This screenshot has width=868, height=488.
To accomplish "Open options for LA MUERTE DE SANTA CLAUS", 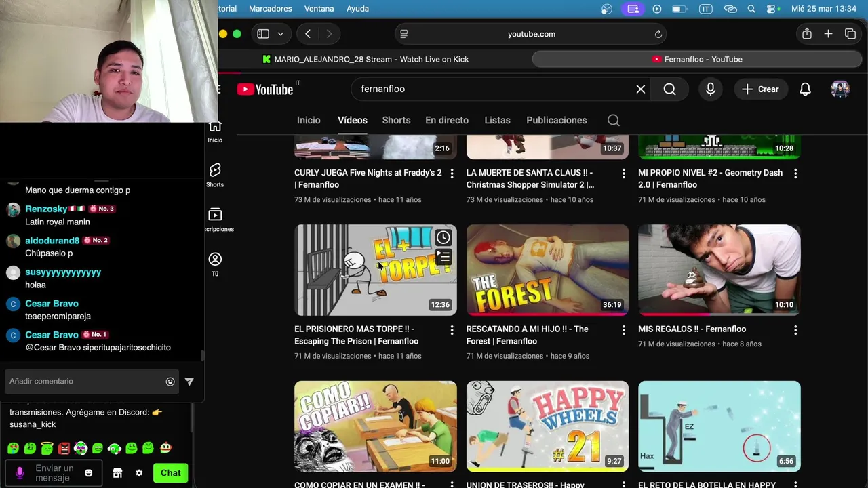I will point(624,174).
